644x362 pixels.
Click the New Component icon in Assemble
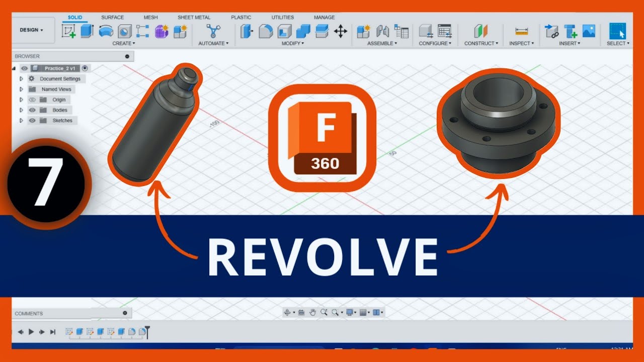point(363,32)
